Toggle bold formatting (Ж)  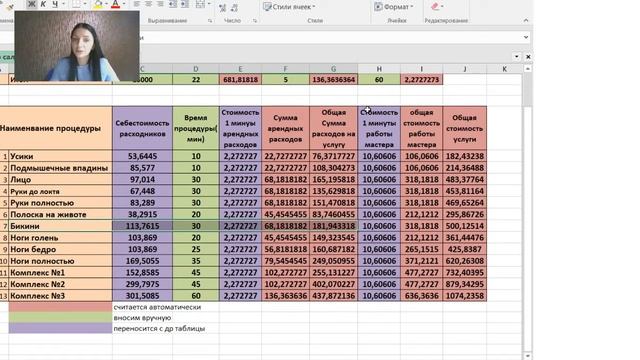click(x=31, y=4)
